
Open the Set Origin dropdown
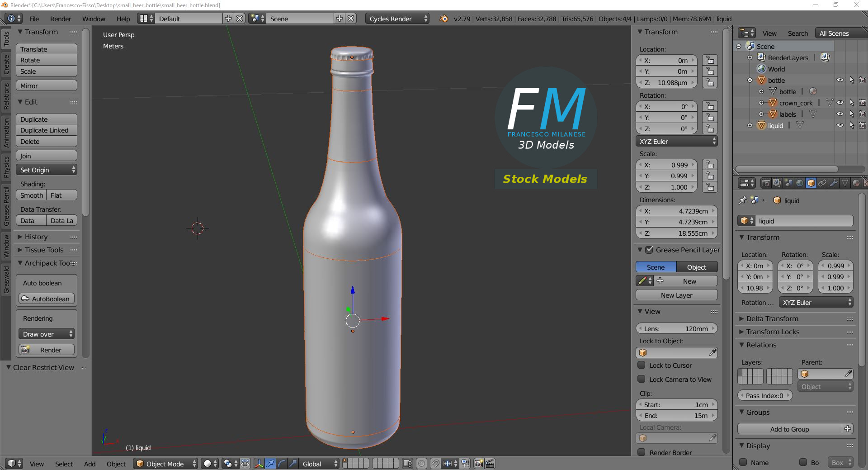47,170
